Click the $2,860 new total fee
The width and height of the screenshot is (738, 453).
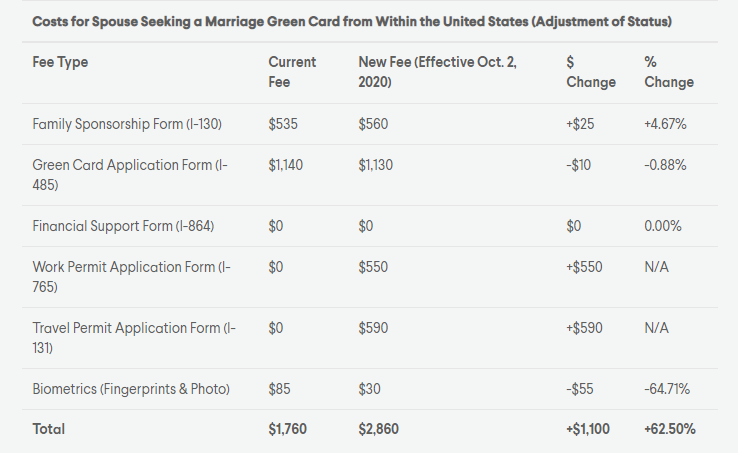point(378,429)
